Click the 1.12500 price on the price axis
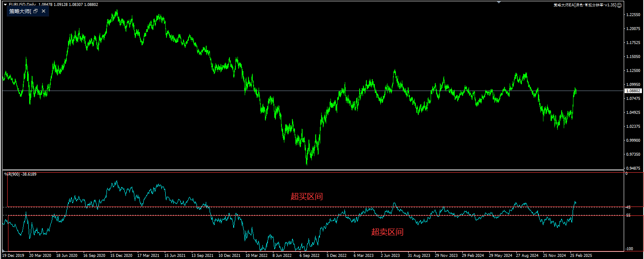The width and height of the screenshot is (644, 259). coord(632,71)
